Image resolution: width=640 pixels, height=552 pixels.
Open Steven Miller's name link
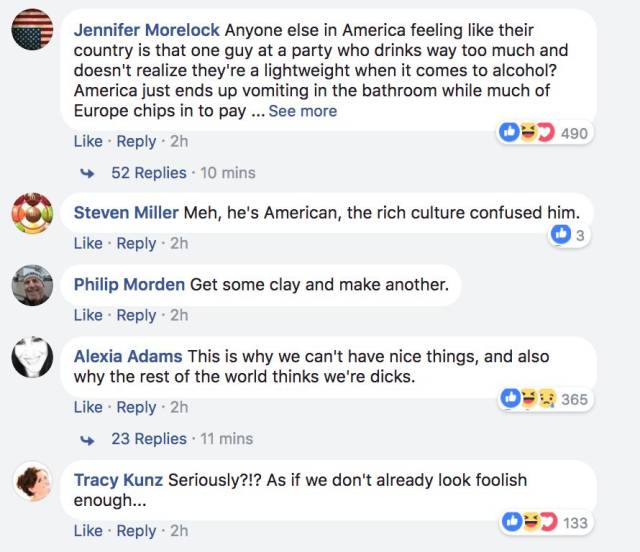(126, 213)
